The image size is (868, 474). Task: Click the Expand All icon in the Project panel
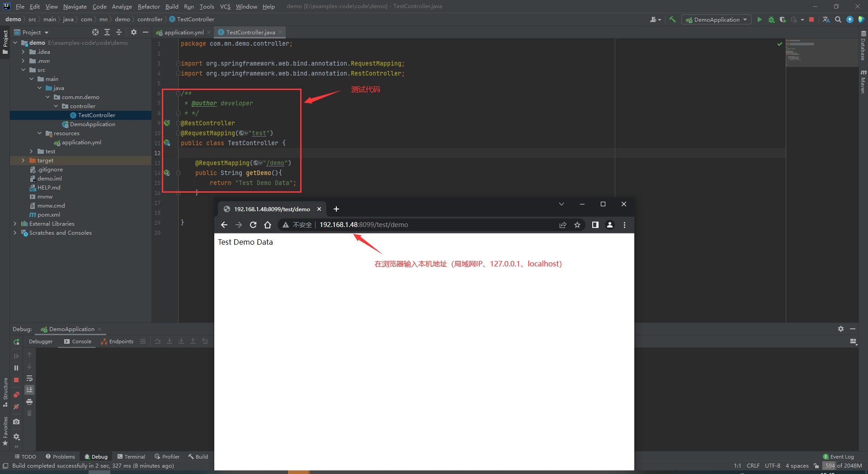point(107,32)
